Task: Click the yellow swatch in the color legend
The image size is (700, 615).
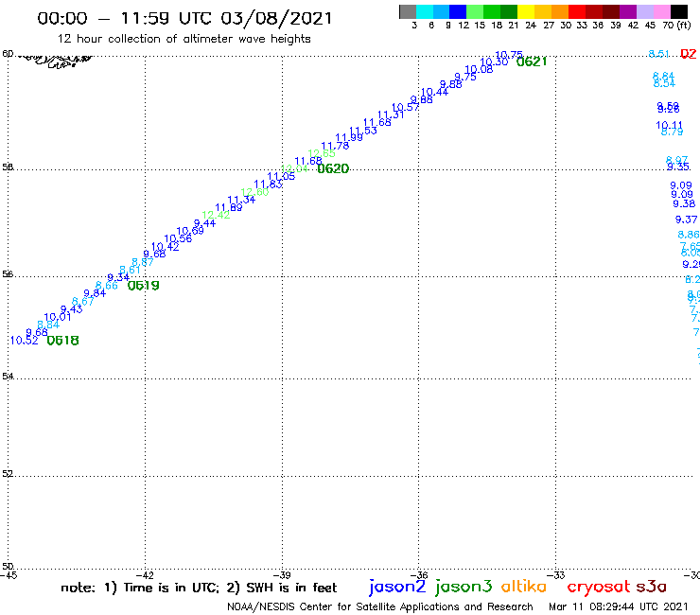Action: [526, 12]
